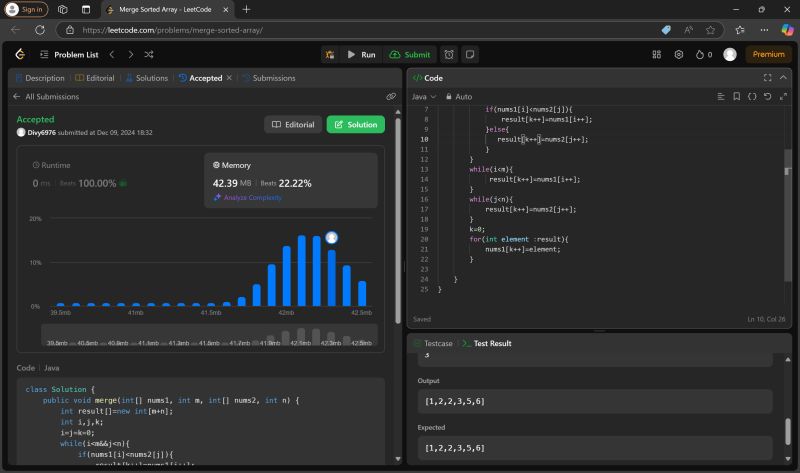This screenshot has width=800, height=473.
Task: Add the page to browser favorites
Action: tap(710, 30)
